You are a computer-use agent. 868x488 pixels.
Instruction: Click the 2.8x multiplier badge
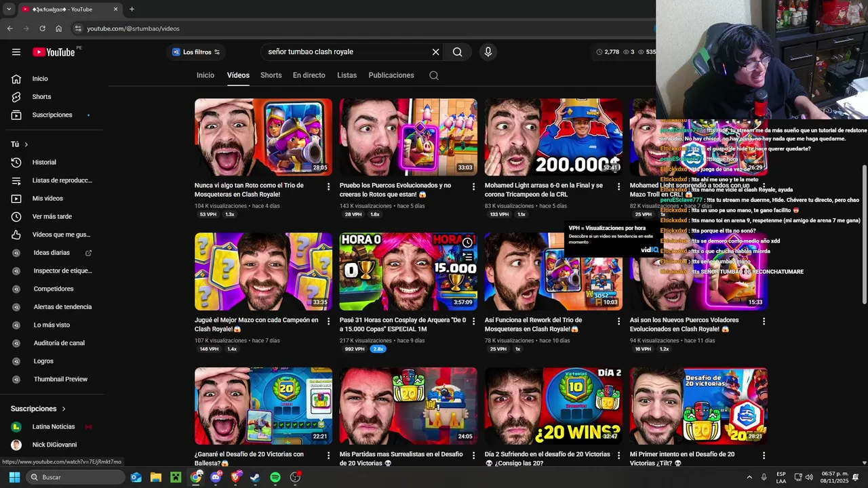[x=378, y=349]
